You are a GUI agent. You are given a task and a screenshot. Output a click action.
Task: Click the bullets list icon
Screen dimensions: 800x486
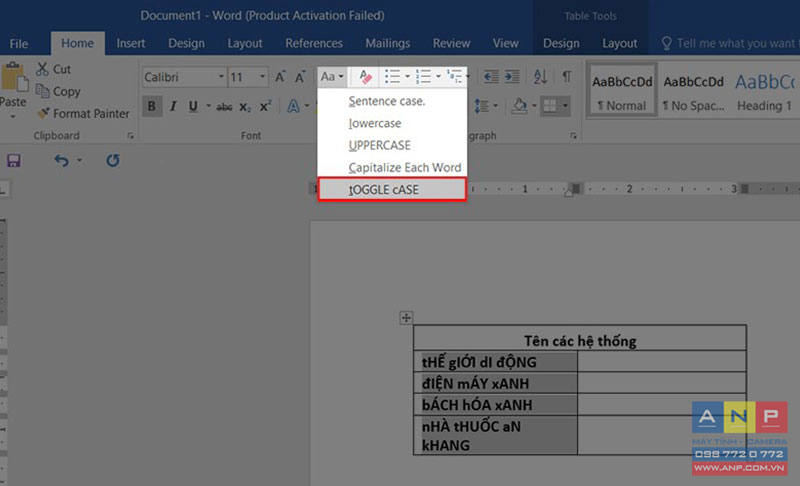pos(392,77)
